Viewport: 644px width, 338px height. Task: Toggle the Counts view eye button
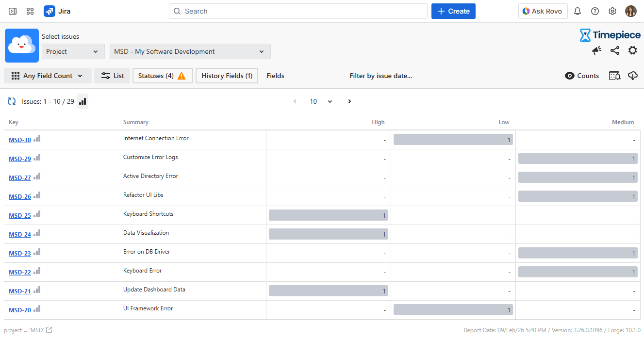click(582, 76)
